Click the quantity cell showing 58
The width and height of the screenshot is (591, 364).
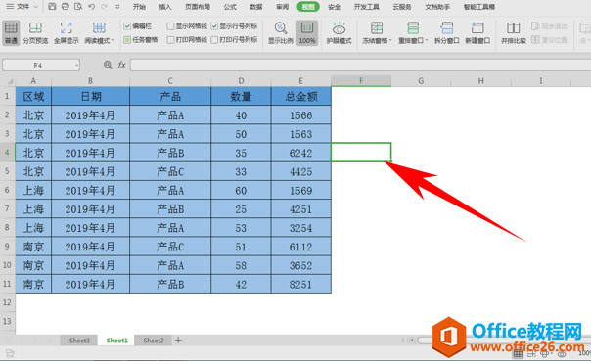click(x=241, y=265)
